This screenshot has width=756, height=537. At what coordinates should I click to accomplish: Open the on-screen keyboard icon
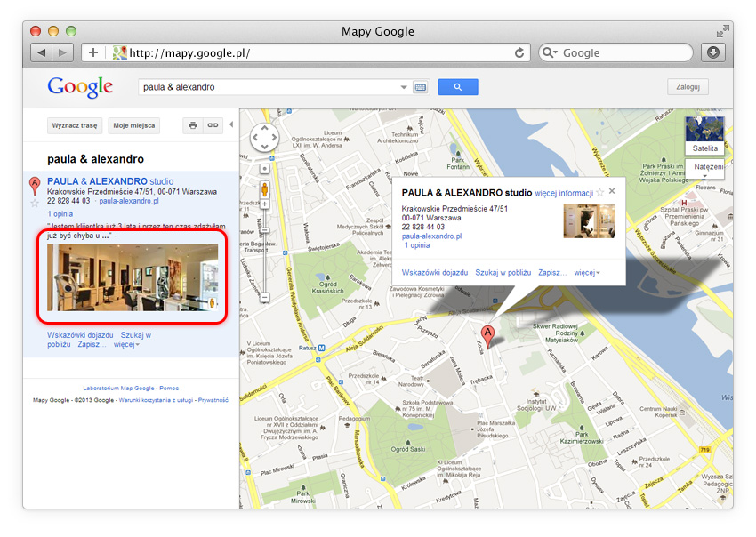(x=421, y=87)
